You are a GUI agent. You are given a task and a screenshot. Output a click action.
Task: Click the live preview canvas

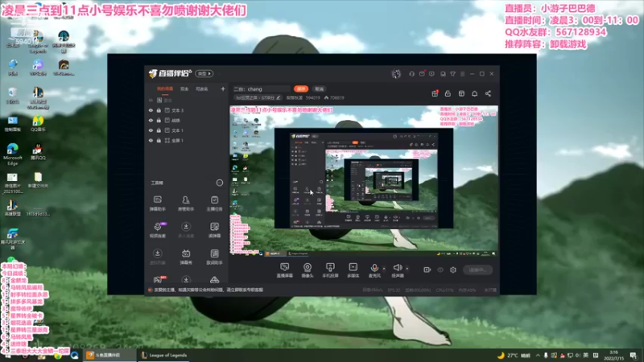click(x=364, y=181)
